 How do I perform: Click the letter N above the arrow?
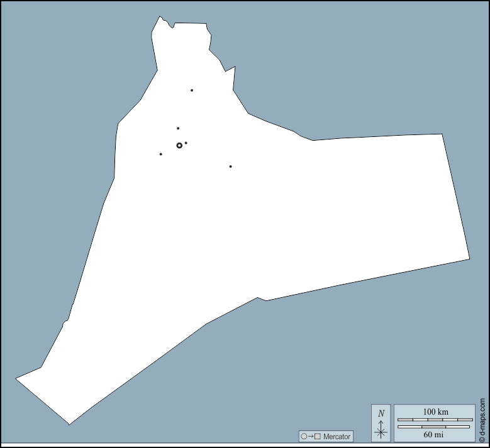[x=381, y=413]
